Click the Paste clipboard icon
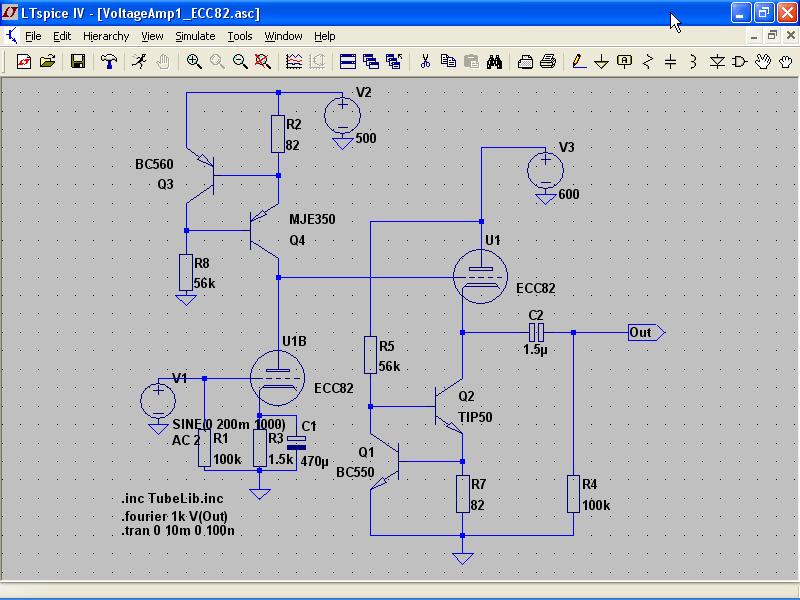 [x=471, y=62]
